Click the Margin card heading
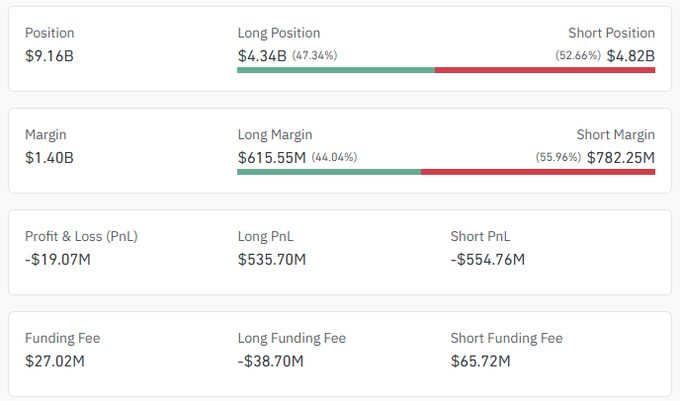The width and height of the screenshot is (680, 401). 46,135
